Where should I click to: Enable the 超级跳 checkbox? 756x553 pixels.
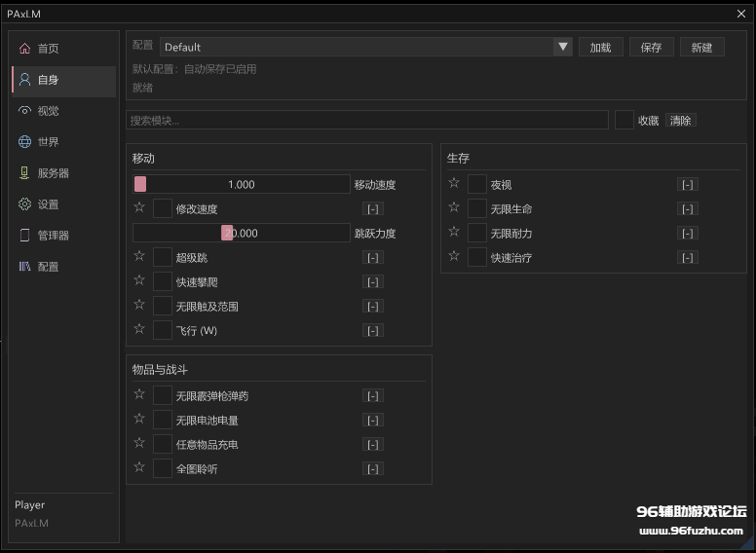pyautogui.click(x=163, y=257)
